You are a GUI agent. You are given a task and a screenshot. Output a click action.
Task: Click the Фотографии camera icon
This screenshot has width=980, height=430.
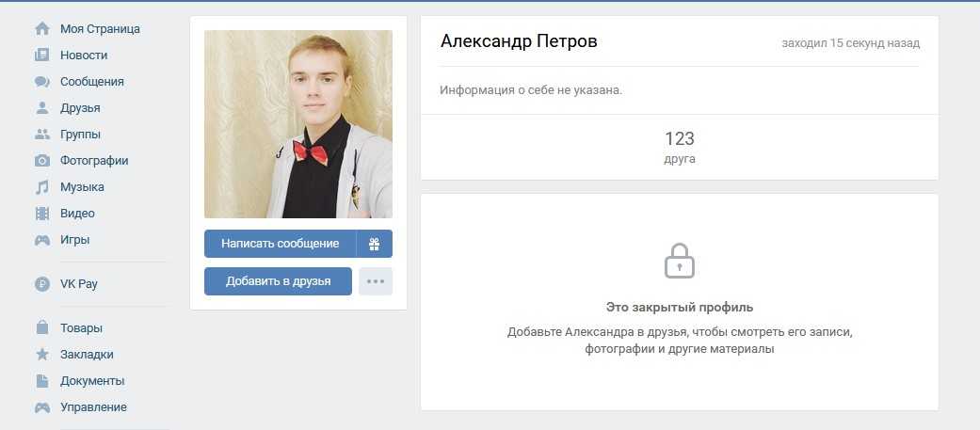pos(41,161)
